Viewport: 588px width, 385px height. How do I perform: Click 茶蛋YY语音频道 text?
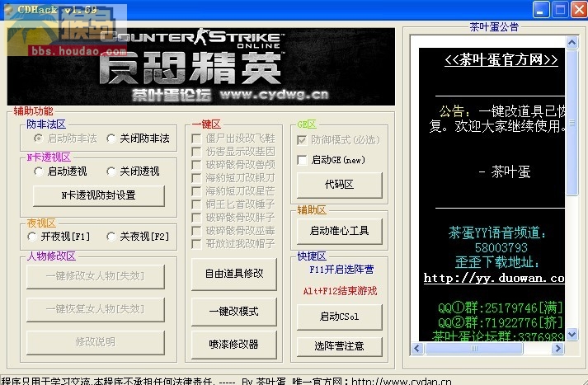click(x=497, y=232)
